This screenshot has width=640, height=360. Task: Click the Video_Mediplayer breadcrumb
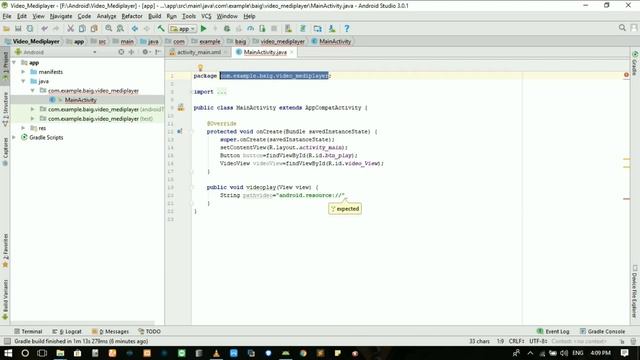coord(32,42)
